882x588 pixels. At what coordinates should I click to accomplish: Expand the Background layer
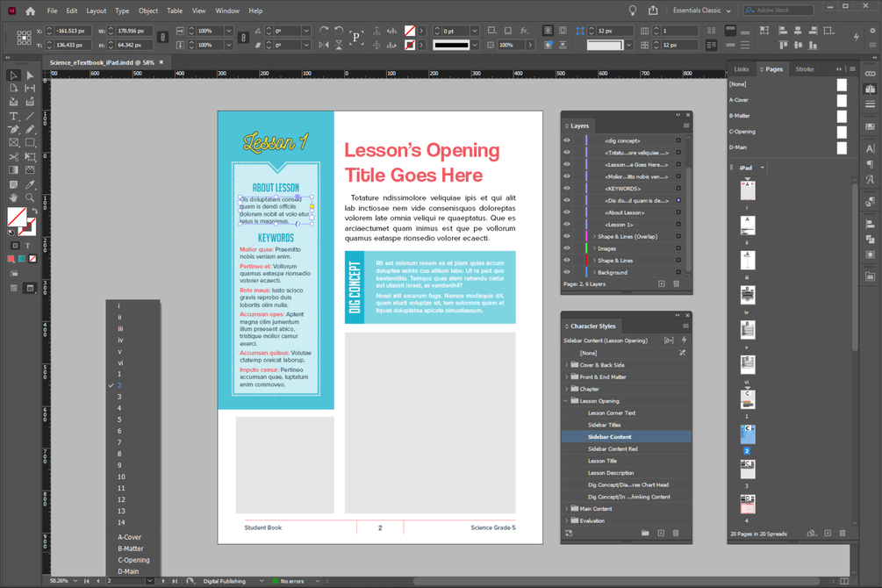[594, 272]
